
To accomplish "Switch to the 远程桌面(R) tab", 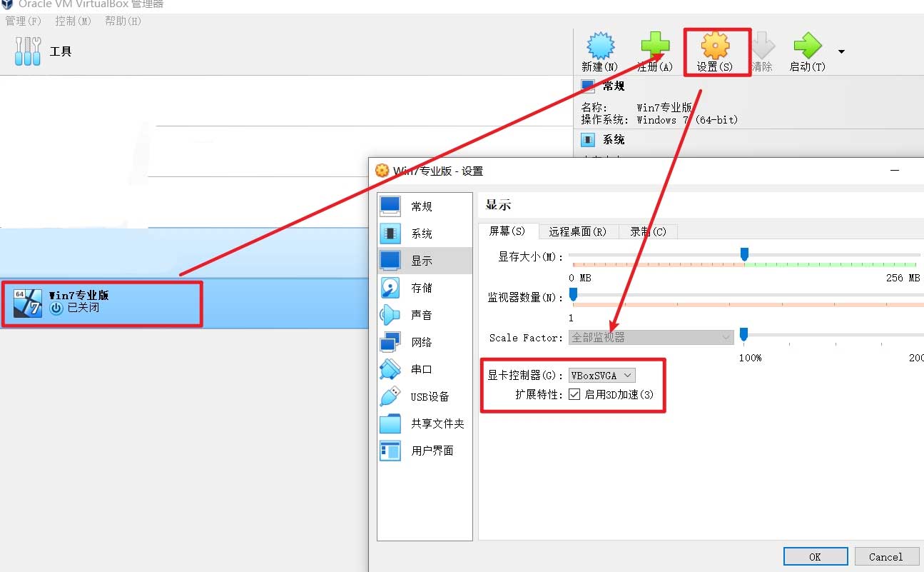I will point(577,231).
